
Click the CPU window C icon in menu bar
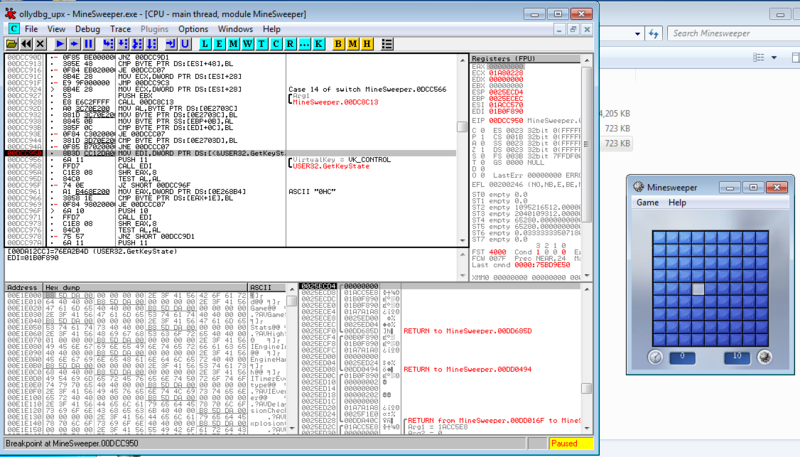13,29
